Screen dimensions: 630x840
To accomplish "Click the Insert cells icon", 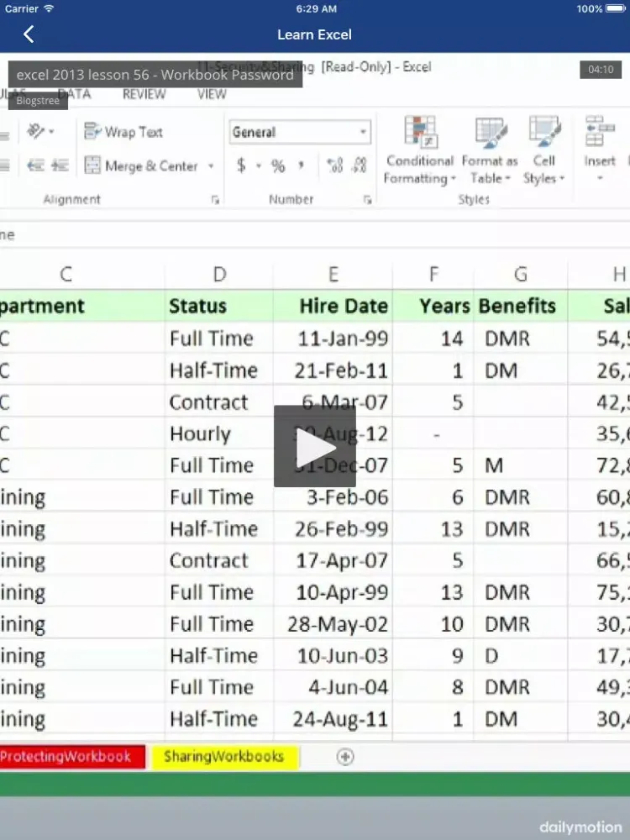I will [600, 131].
